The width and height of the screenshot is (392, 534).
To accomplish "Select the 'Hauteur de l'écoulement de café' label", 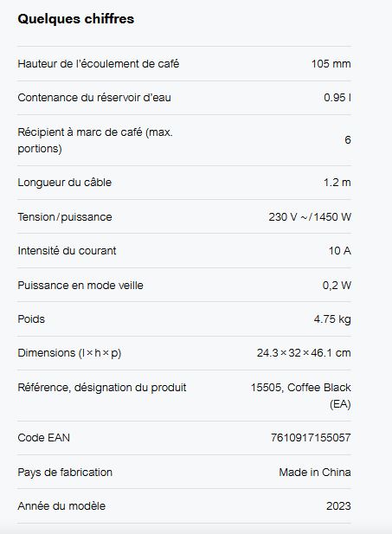I will coord(99,64).
